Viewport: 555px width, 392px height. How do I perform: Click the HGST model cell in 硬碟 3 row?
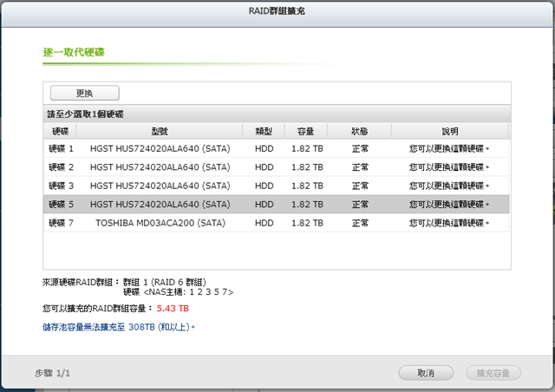160,186
